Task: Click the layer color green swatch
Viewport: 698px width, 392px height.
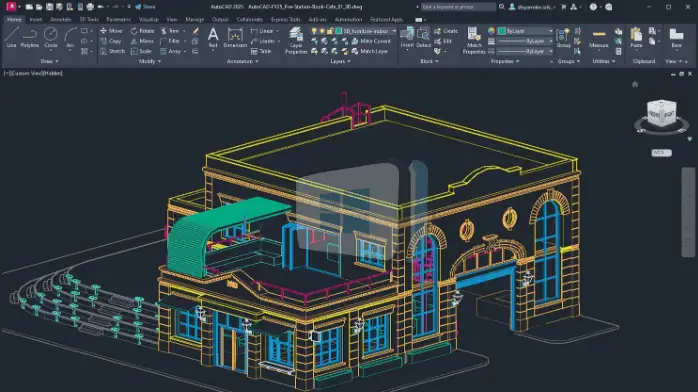Action: pos(338,31)
